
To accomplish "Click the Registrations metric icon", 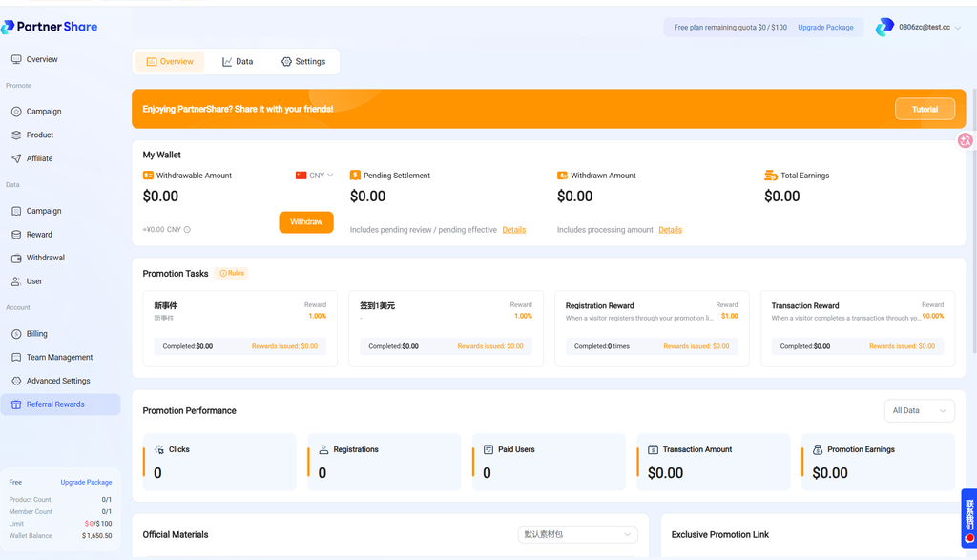I will coord(323,449).
